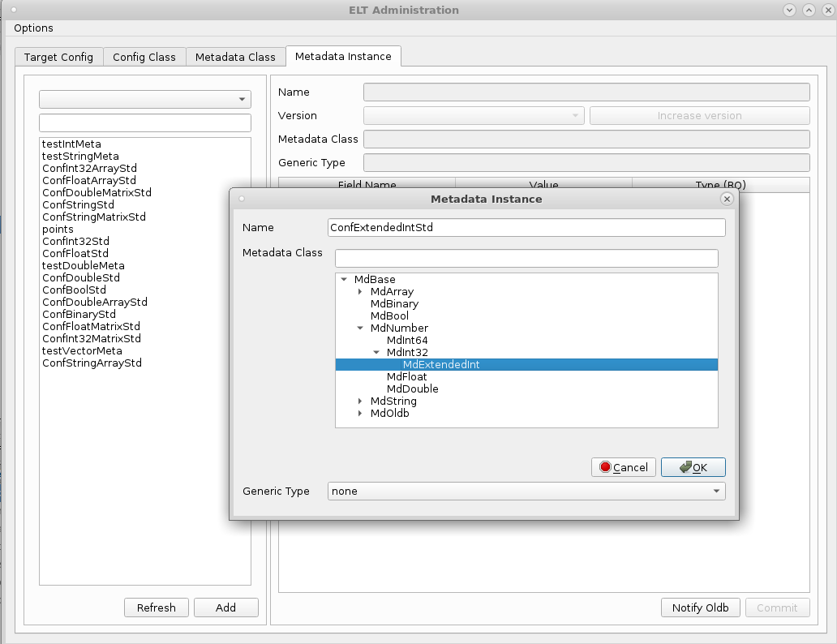
Task: Expand the MdArray tree node
Action: click(360, 291)
